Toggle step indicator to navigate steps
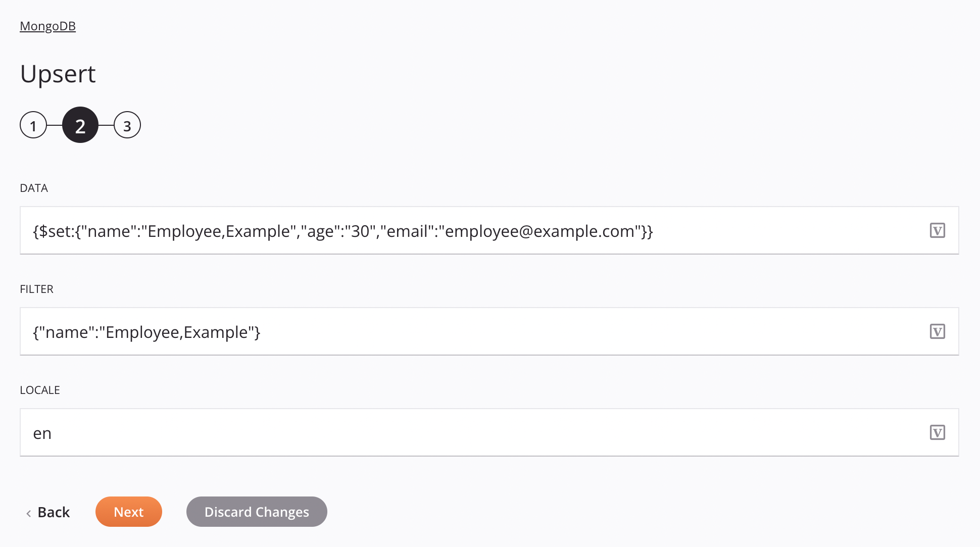Viewport: 980px width, 547px height. click(x=80, y=124)
